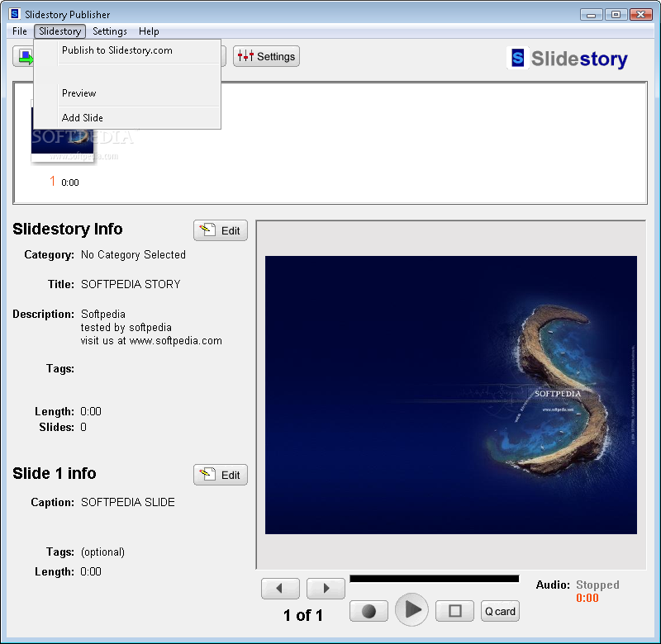Click the '0:00' time under slide 1 thumbnail
The image size is (661, 644).
click(70, 182)
